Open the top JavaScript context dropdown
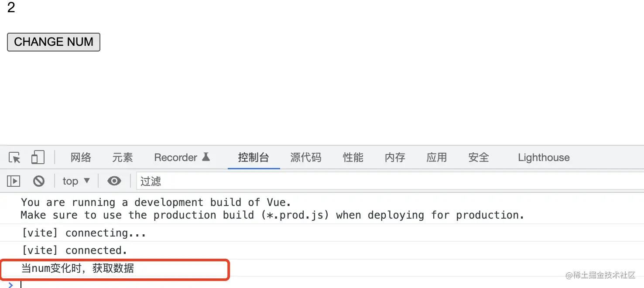Image resolution: width=644 pixels, height=288 pixels. point(76,181)
